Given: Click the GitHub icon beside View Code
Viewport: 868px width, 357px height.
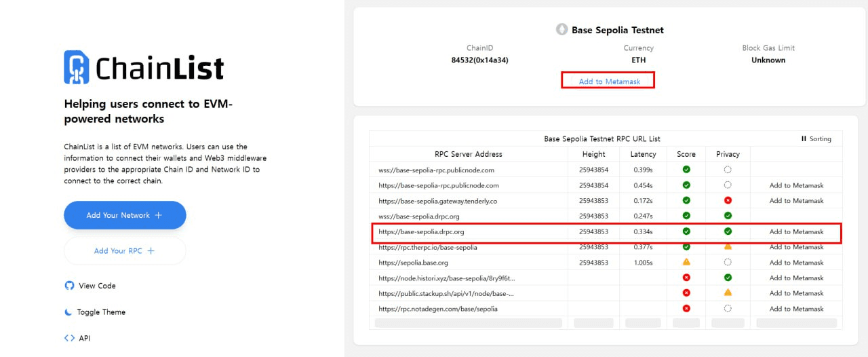Looking at the screenshot, I should [x=69, y=286].
